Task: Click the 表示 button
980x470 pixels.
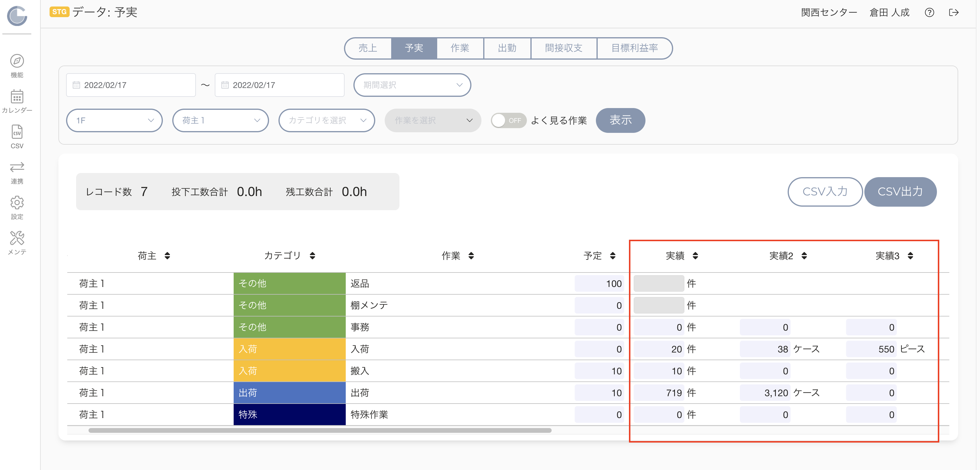Action: coord(620,120)
